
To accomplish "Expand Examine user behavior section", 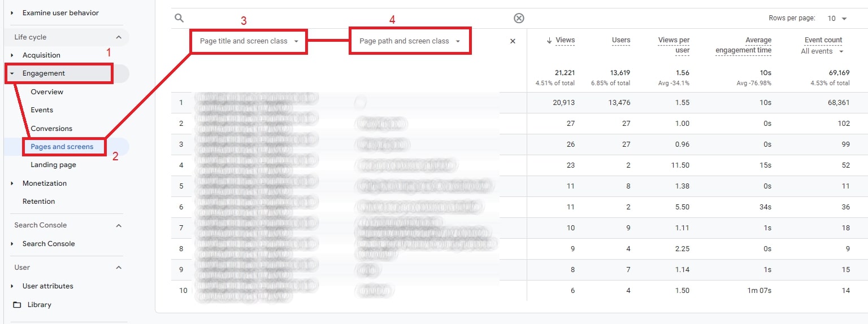I will 12,12.
